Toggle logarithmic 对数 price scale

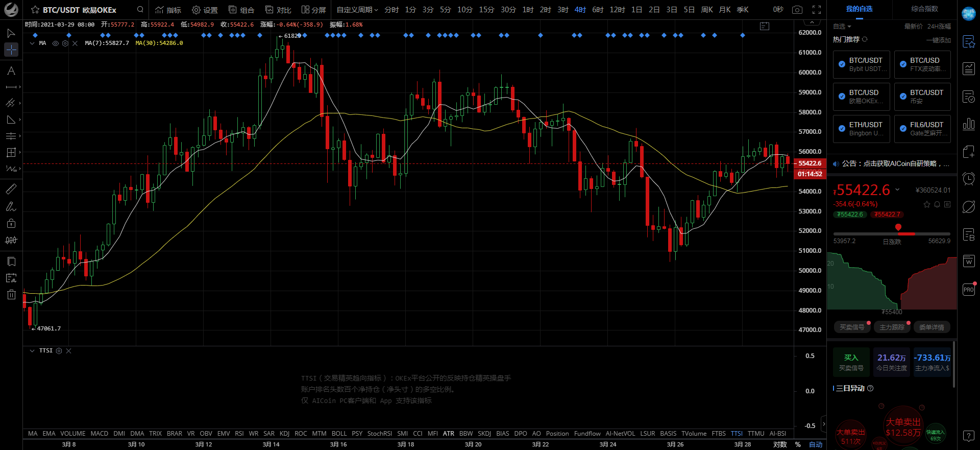(780, 444)
